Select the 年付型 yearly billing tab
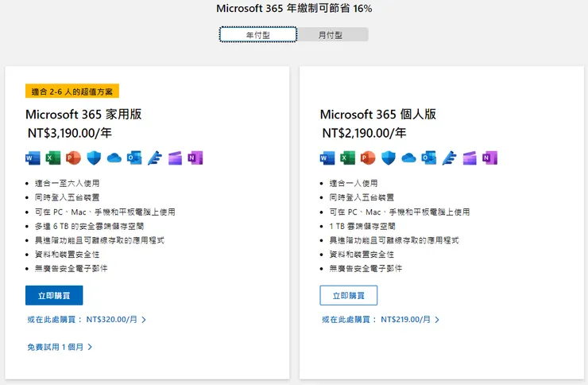 (258, 34)
